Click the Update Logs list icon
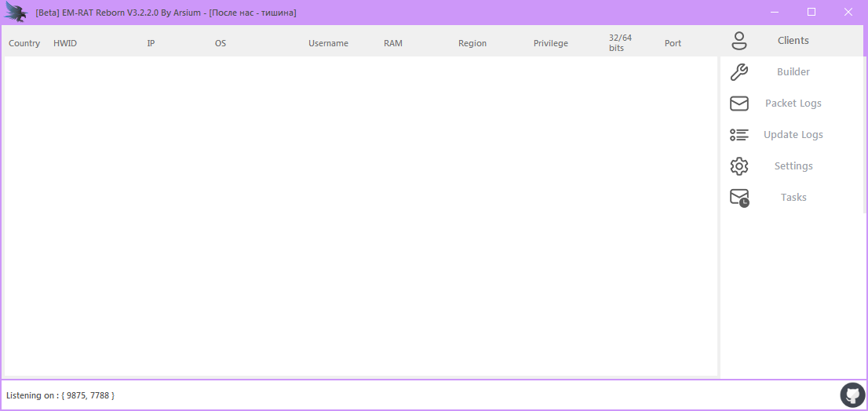The height and width of the screenshot is (411, 868). [739, 135]
